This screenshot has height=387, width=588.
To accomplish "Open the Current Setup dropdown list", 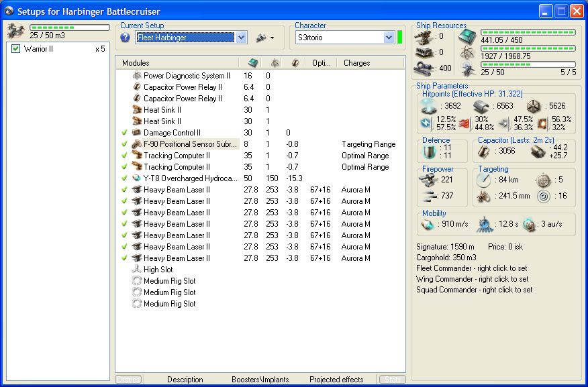I will click(x=241, y=38).
